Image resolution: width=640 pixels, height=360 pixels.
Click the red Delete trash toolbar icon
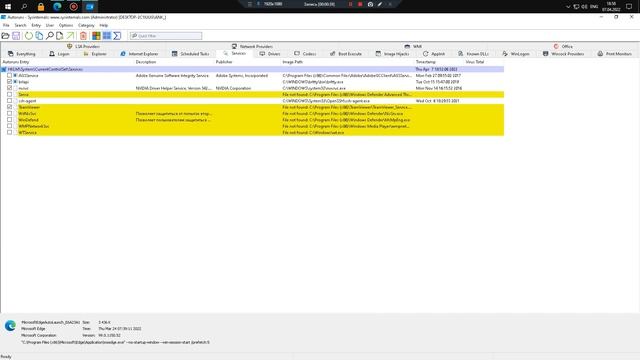click(83, 36)
